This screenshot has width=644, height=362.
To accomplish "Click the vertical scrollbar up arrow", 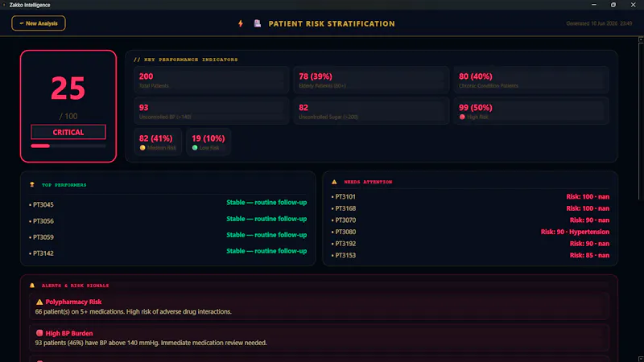I will coord(641,39).
